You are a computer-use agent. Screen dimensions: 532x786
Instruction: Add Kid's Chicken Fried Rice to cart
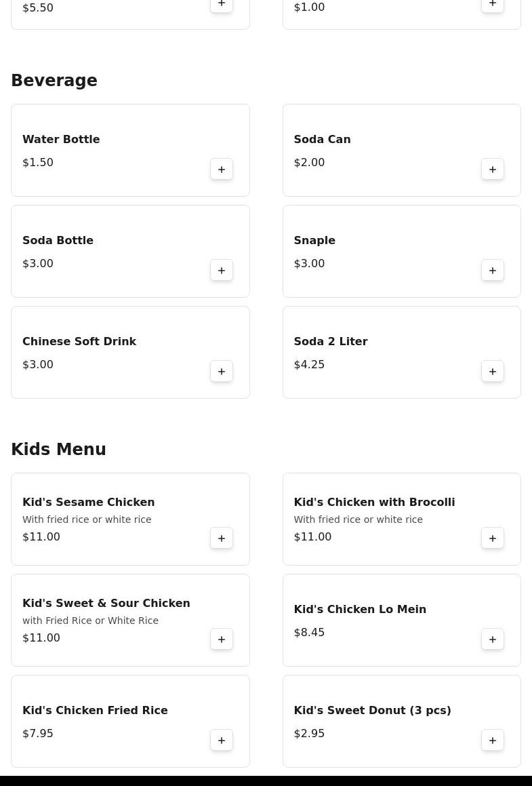222,741
